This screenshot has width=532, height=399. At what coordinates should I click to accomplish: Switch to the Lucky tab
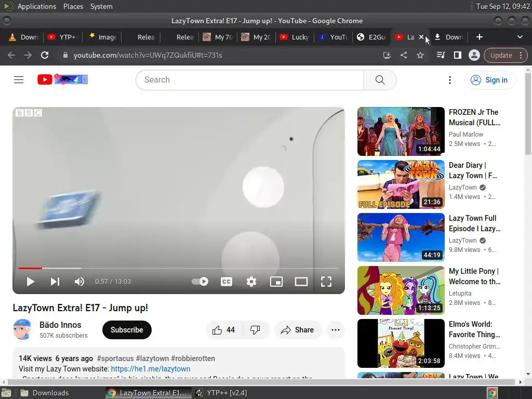(295, 37)
